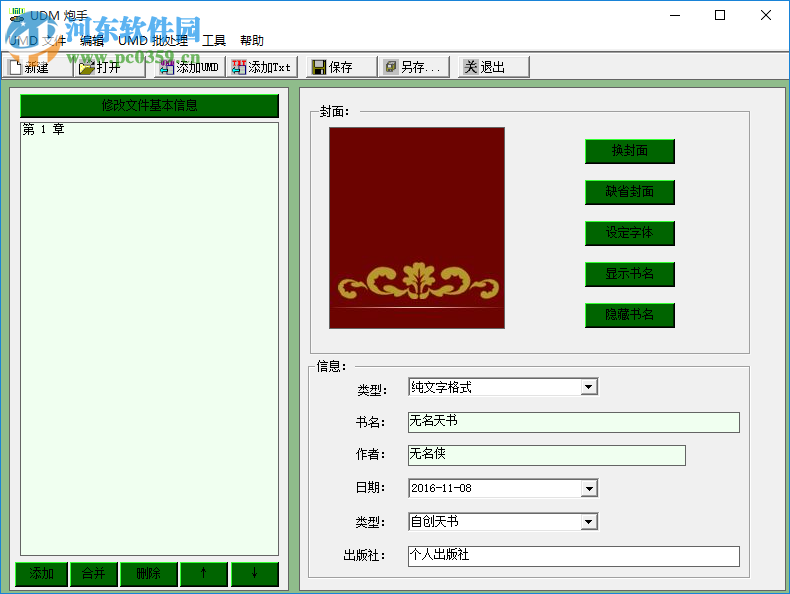790x594 pixels.
Task: Open the 工具 menu
Action: [214, 41]
